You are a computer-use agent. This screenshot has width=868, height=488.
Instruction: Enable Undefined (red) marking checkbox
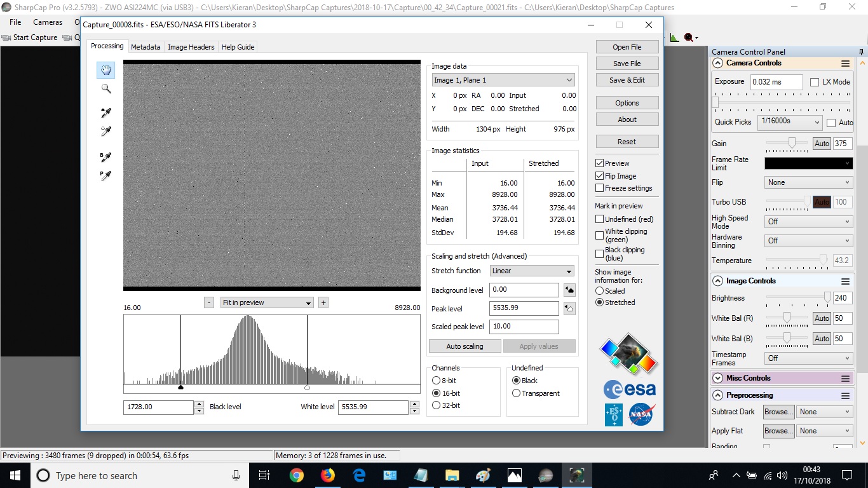tap(599, 219)
